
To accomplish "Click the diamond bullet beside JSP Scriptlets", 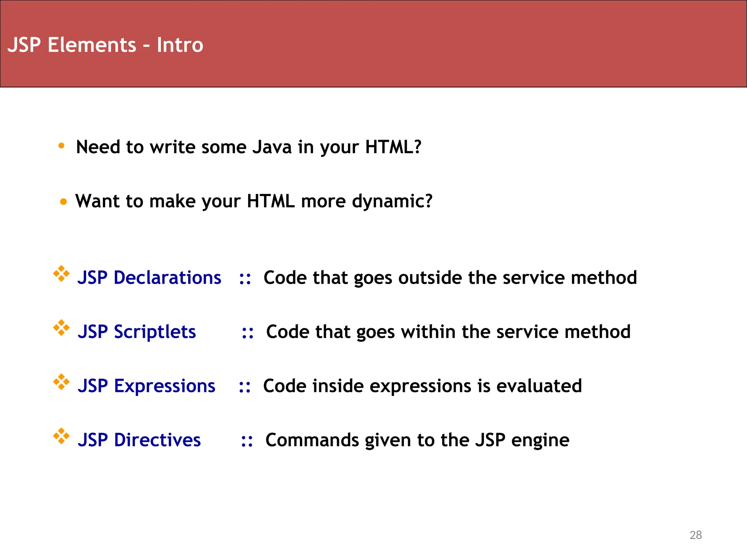I will pyautogui.click(x=61, y=328).
